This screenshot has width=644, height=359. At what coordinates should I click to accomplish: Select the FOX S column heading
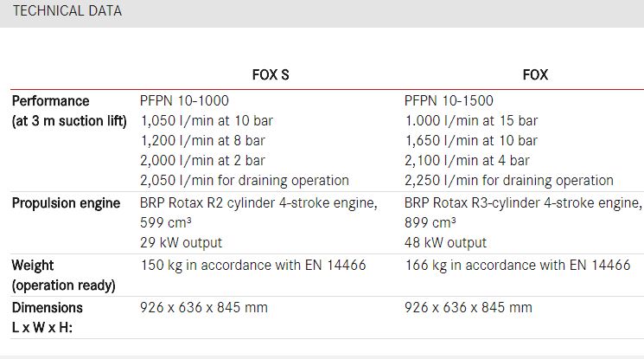pyautogui.click(x=271, y=75)
